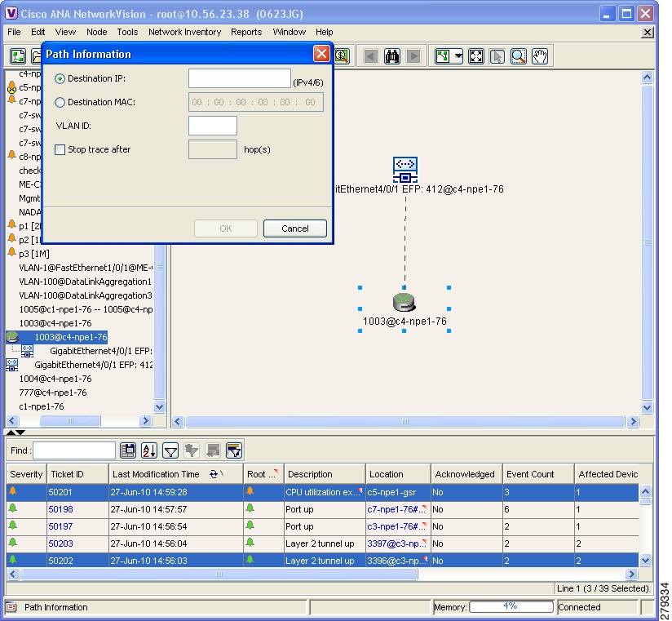The height and width of the screenshot is (621, 672).
Task: Sort tickets by the Description column header
Action: (325, 474)
